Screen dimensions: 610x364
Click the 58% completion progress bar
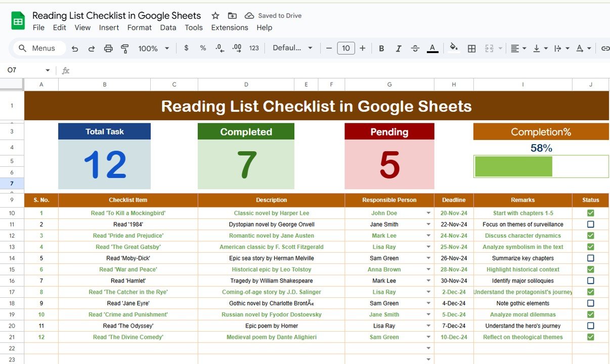coord(541,167)
